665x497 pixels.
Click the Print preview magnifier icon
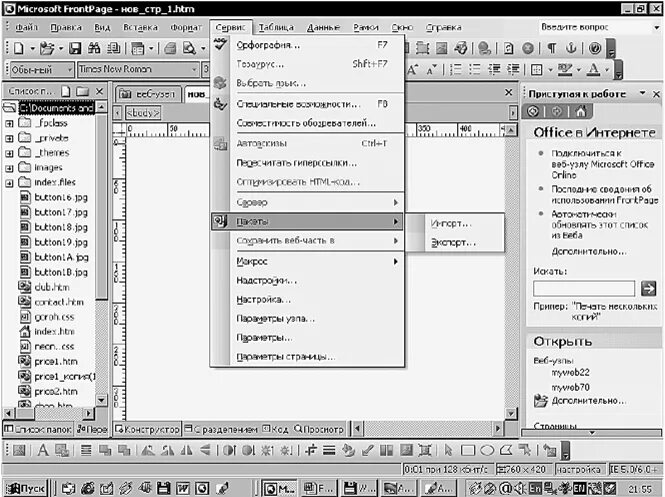pyautogui.click(x=189, y=48)
